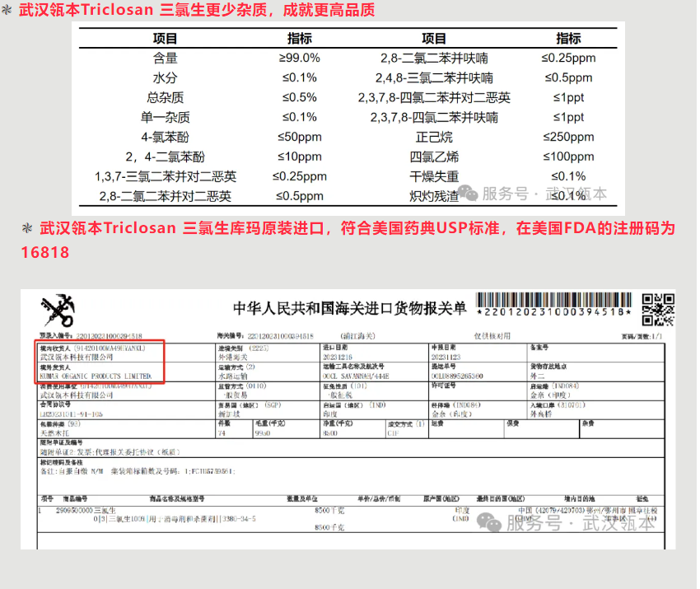Click the table cell '正己烷'
Image resolution: width=700 pixels, height=589 pixels.
(434, 137)
